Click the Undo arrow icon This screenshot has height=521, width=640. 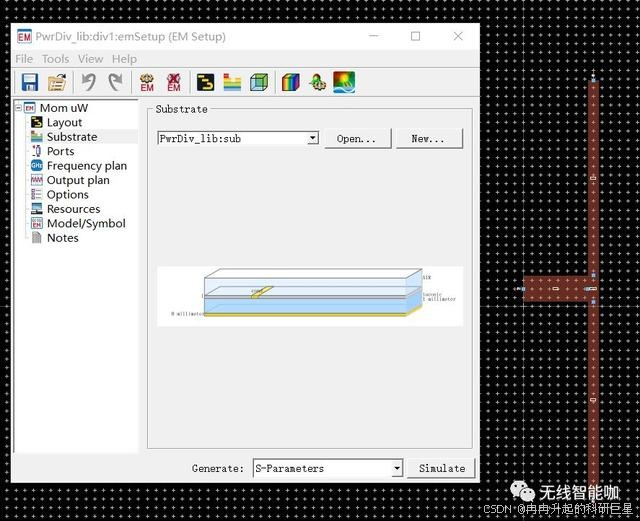tap(89, 82)
